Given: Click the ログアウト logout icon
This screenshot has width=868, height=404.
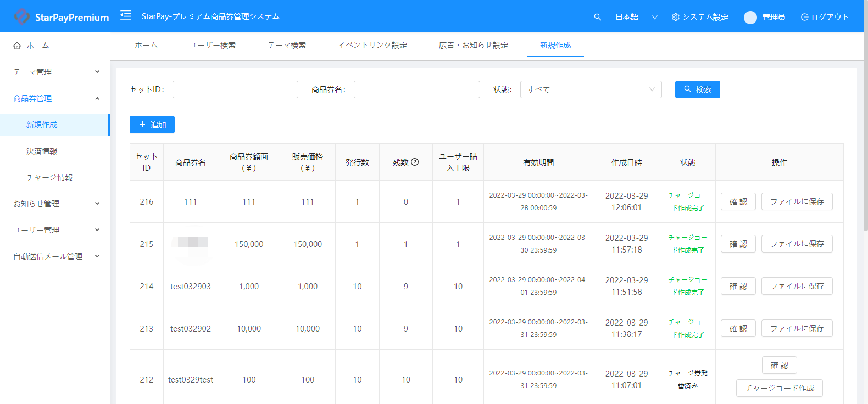Looking at the screenshot, I should 804,17.
